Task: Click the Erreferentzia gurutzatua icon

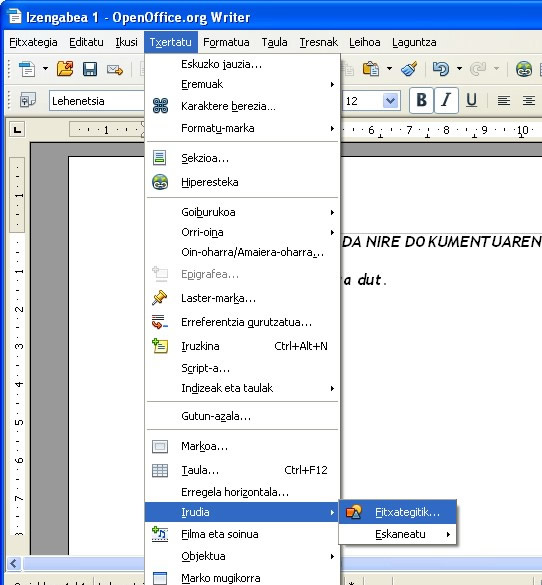Action: pos(160,322)
